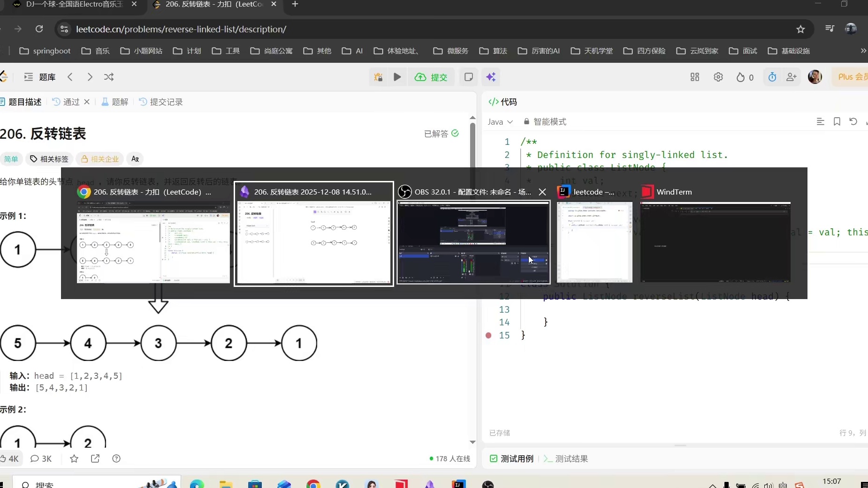Screen dimensions: 868x488
Task: Click the timer stopwatch icon
Action: (x=772, y=77)
